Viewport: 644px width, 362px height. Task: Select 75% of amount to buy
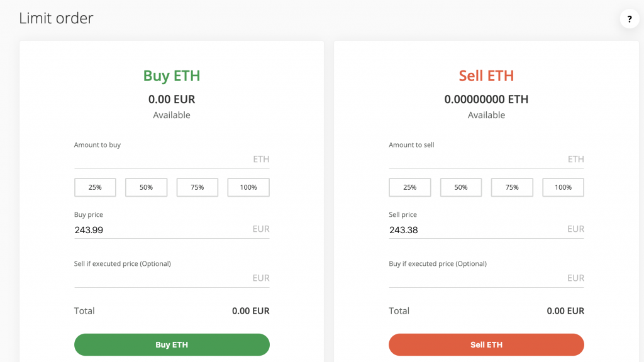coord(197,187)
